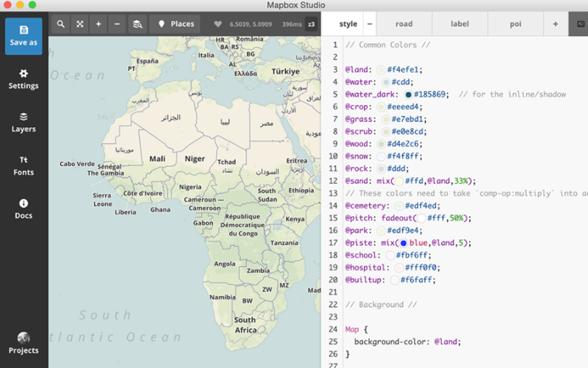Open the Settings panel

pyautogui.click(x=24, y=79)
